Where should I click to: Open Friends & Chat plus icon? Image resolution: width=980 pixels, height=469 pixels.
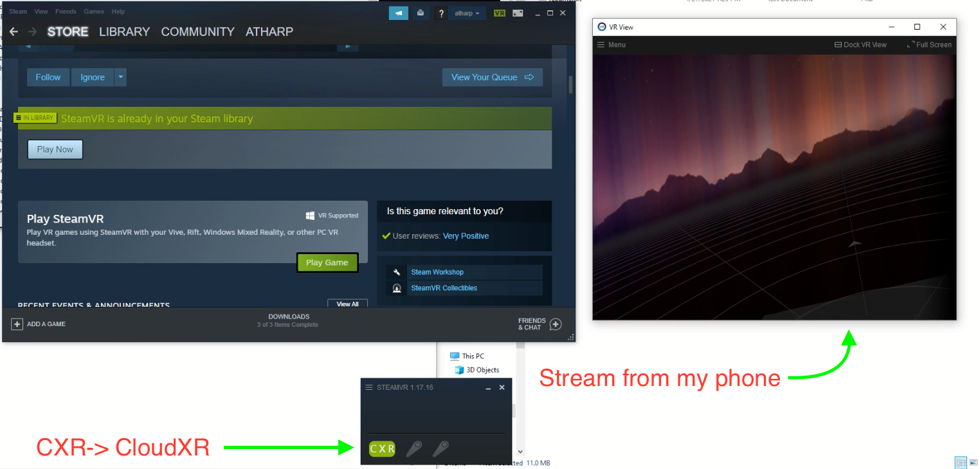click(556, 324)
